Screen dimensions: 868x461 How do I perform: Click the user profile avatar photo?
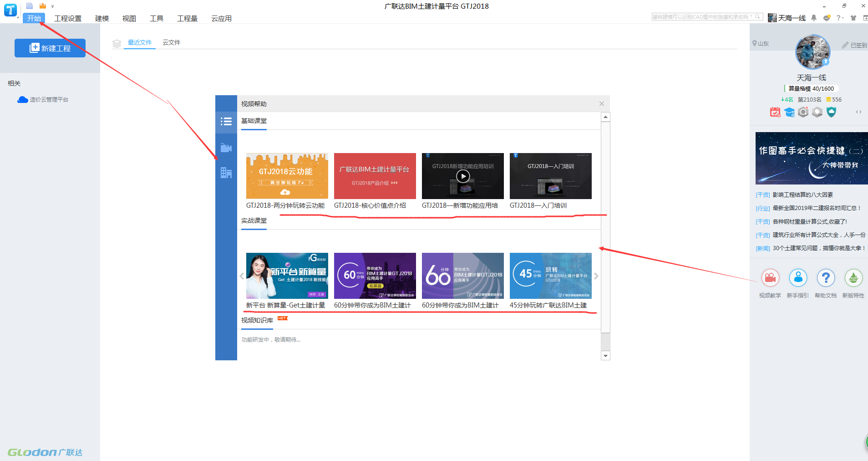(812, 52)
